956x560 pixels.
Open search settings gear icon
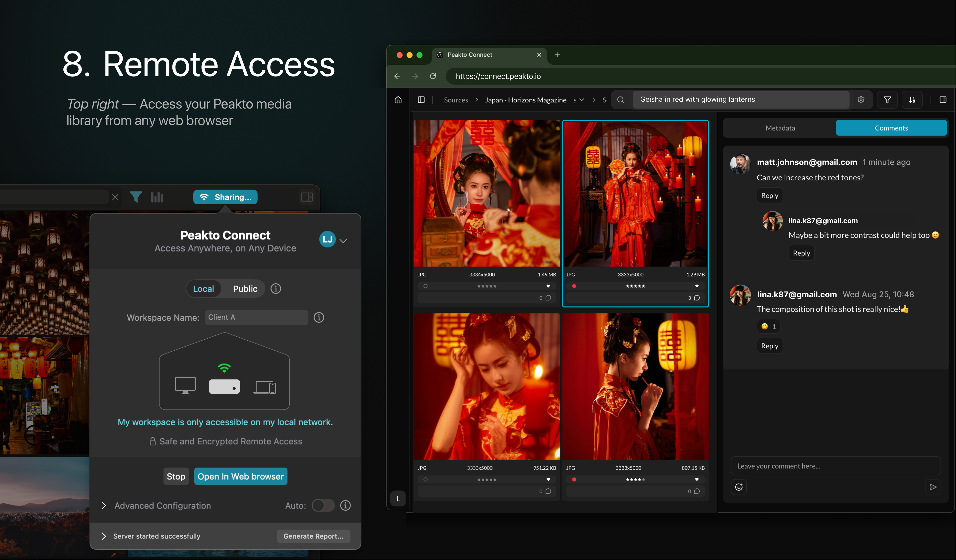(861, 100)
